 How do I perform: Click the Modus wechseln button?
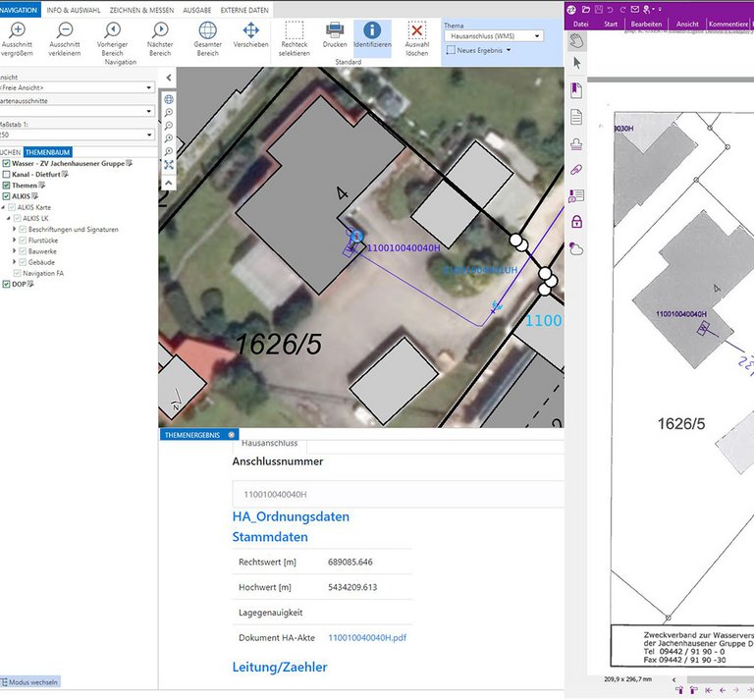(x=30, y=682)
